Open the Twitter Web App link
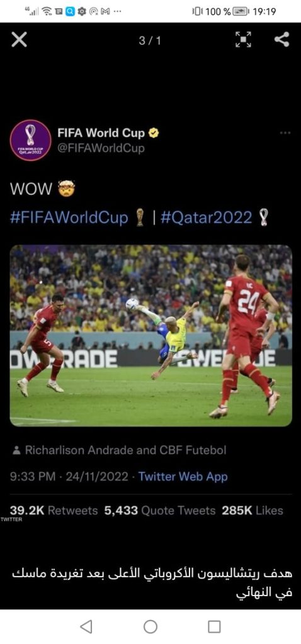This screenshot has height=644, width=301. click(x=183, y=477)
